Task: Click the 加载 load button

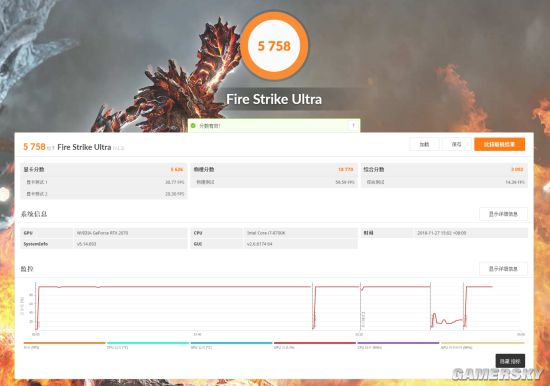Action: pyautogui.click(x=424, y=144)
